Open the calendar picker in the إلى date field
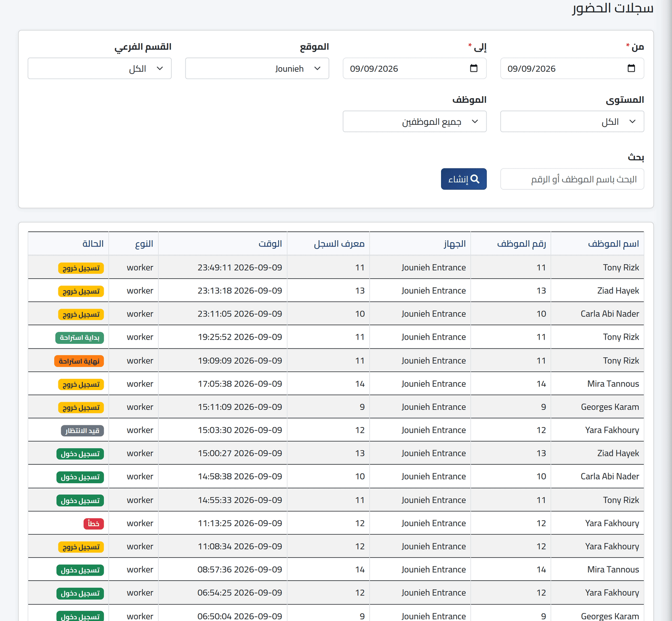 [474, 68]
